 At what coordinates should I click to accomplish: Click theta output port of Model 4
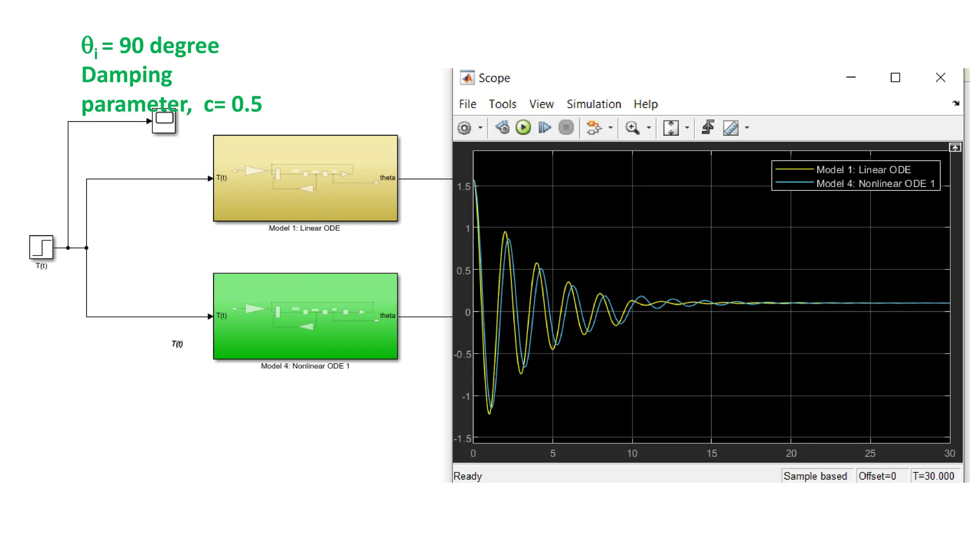(387, 316)
